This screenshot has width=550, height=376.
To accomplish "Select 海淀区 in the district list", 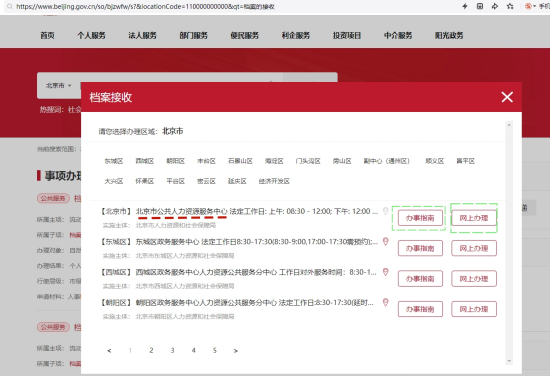I will click(x=274, y=161).
